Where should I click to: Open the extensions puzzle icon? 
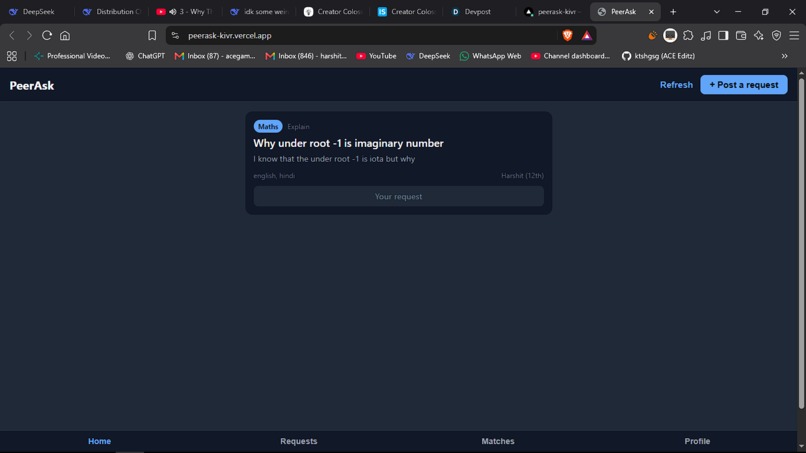pyautogui.click(x=688, y=35)
